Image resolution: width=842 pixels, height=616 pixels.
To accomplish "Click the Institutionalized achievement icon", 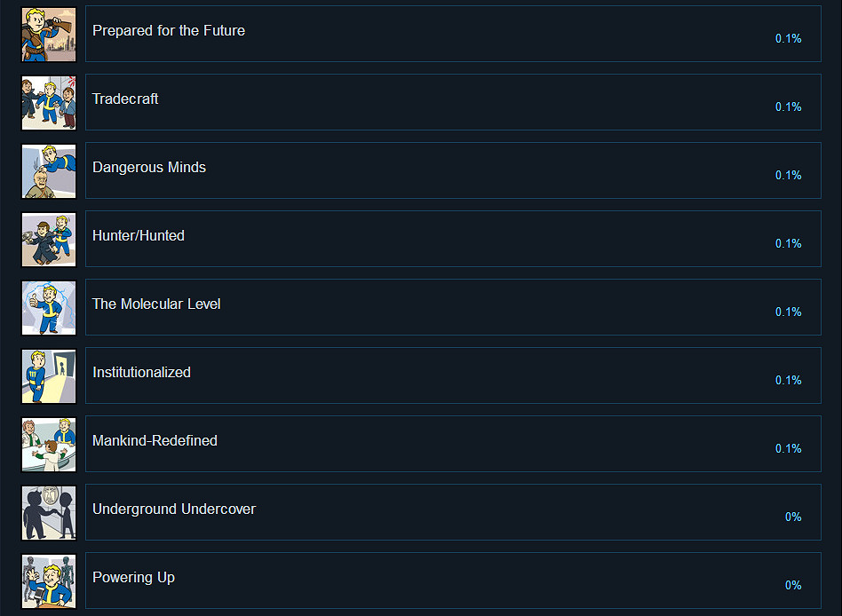I will click(x=49, y=375).
